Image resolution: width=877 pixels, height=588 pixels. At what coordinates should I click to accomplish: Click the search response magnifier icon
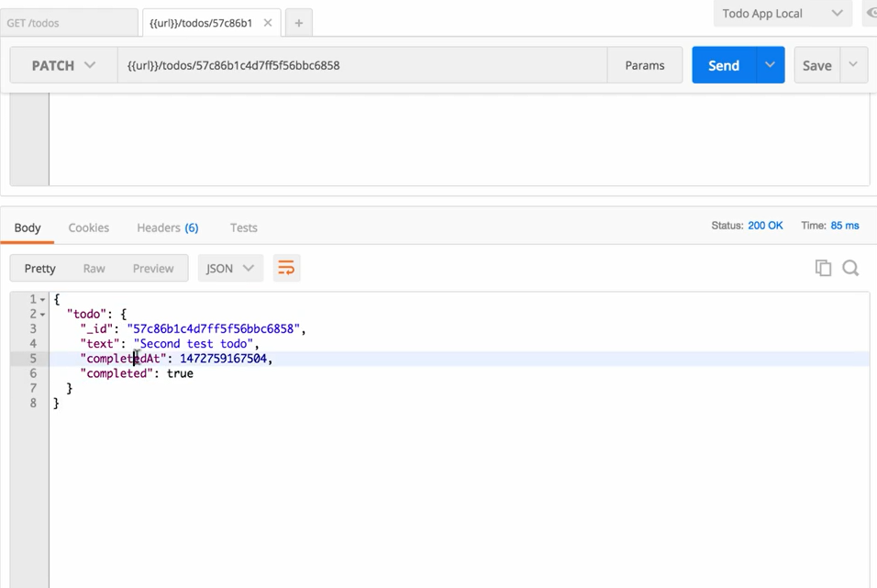850,268
